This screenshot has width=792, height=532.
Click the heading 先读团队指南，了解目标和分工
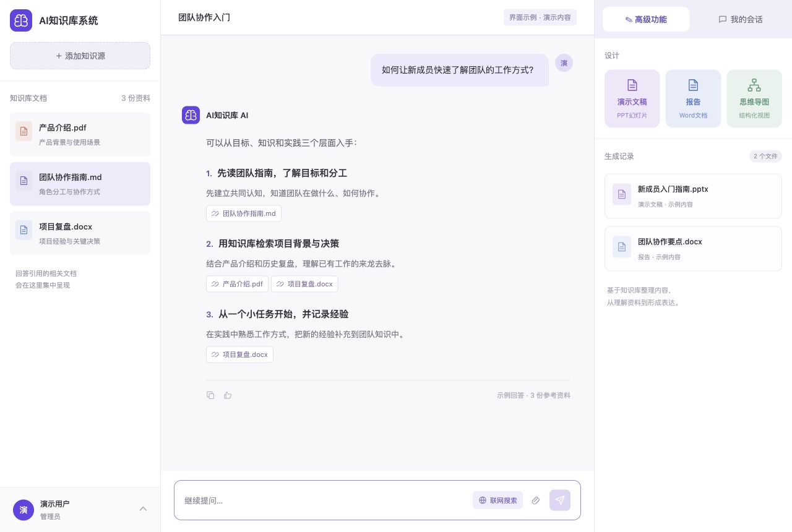pyautogui.click(x=282, y=173)
